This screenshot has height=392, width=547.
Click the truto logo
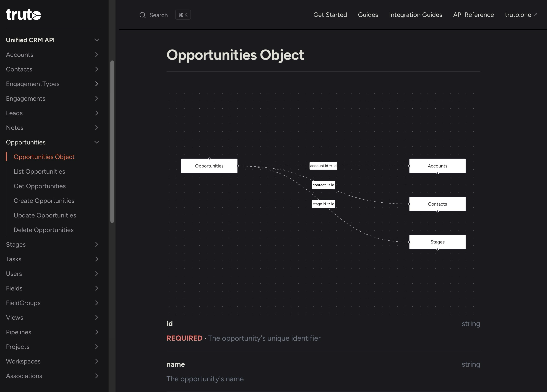[23, 14]
